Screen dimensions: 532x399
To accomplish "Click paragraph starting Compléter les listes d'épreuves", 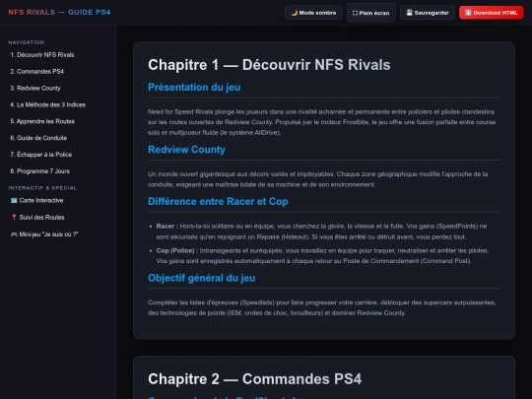I will [321, 307].
